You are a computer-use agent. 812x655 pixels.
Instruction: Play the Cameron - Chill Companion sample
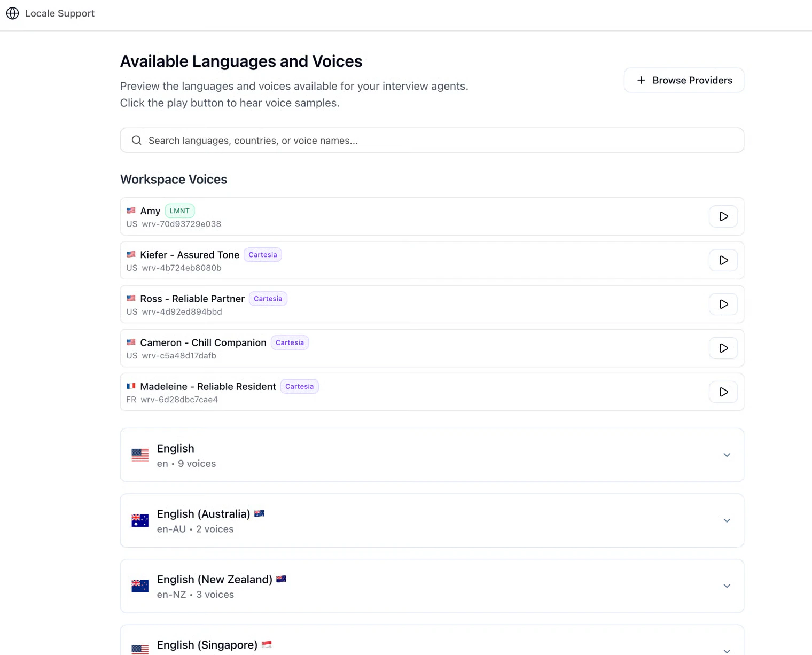coord(723,348)
